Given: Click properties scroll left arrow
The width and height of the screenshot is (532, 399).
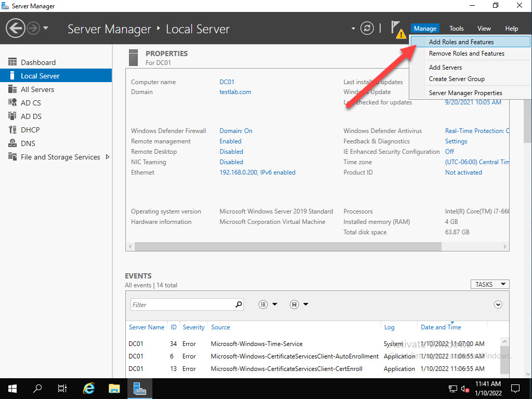Looking at the screenshot, I should [131, 246].
